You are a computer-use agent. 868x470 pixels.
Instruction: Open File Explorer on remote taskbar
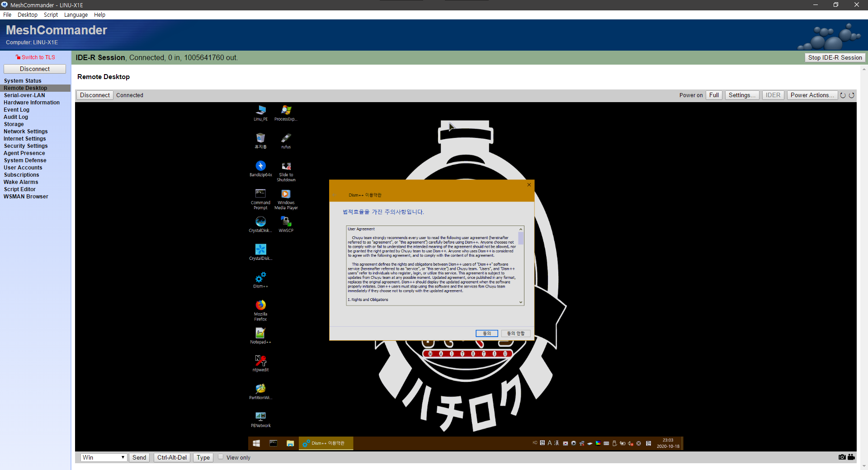(290, 443)
